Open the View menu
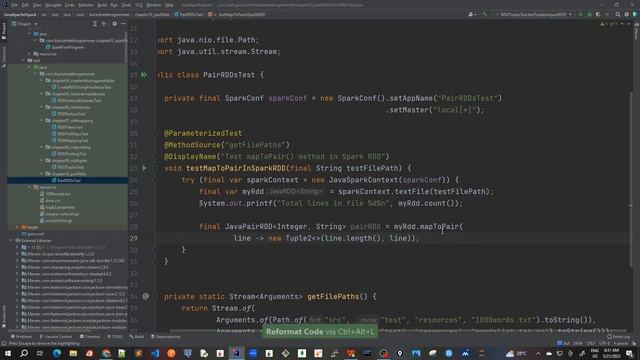640x360 pixels. pyautogui.click(x=37, y=5)
